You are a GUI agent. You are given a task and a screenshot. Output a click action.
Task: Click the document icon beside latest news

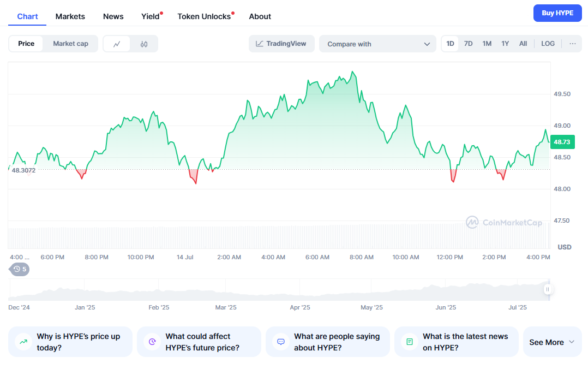410,342
